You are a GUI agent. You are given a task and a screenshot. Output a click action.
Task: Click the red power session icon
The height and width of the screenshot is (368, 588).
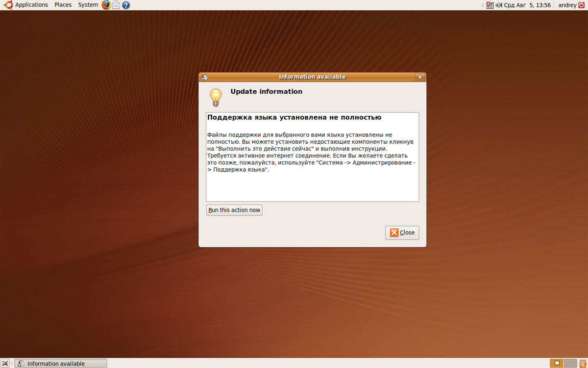point(582,5)
